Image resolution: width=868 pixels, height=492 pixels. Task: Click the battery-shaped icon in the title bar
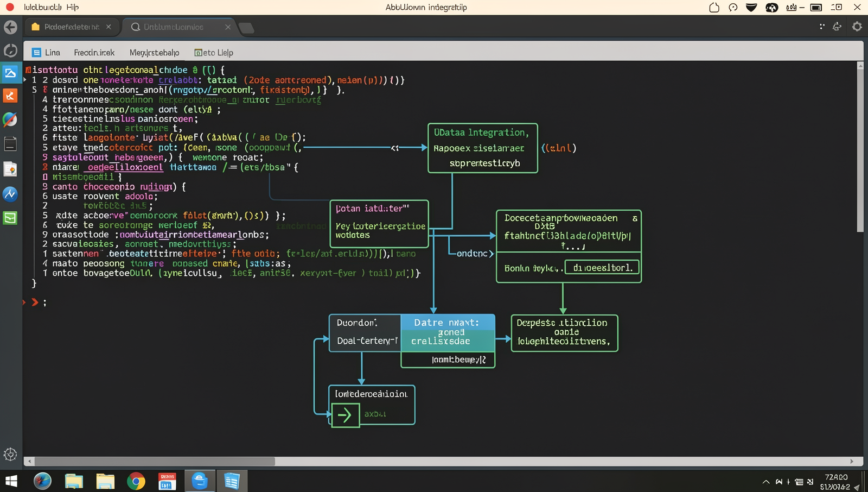tap(816, 8)
